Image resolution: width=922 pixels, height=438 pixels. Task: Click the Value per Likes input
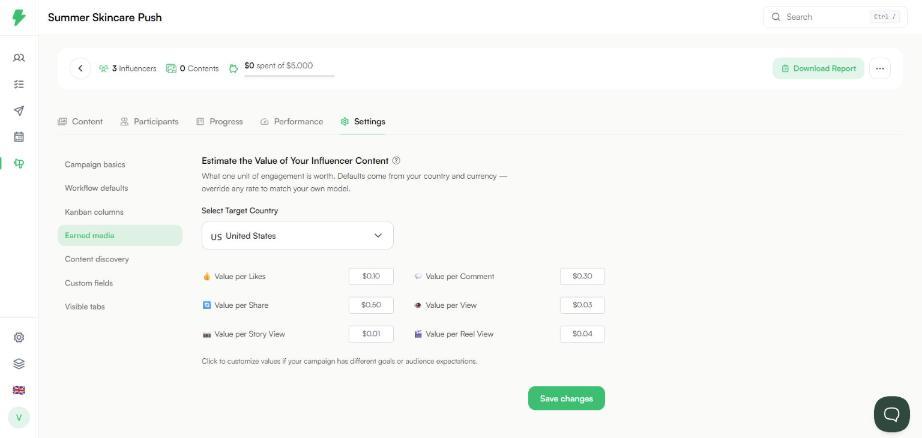[371, 276]
